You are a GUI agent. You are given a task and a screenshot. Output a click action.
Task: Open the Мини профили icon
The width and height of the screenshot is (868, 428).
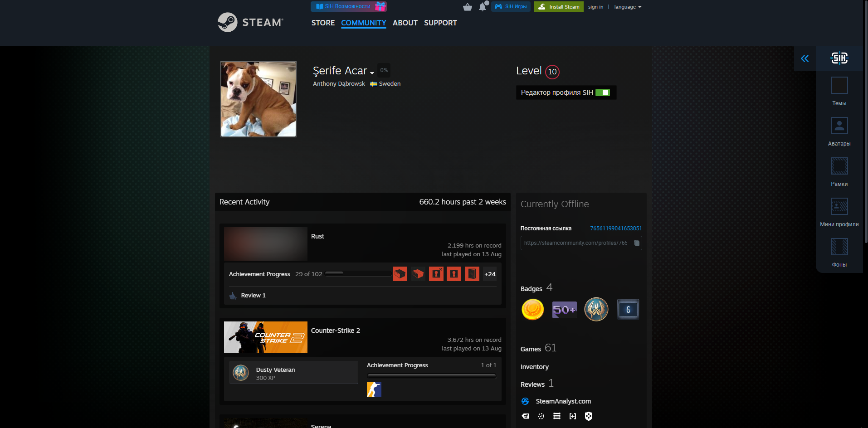[839, 206]
